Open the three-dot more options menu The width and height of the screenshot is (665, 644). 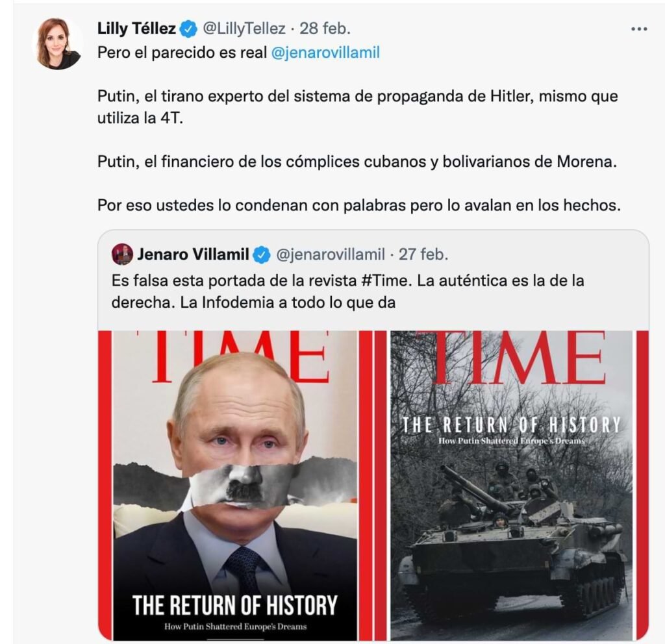[x=639, y=29]
